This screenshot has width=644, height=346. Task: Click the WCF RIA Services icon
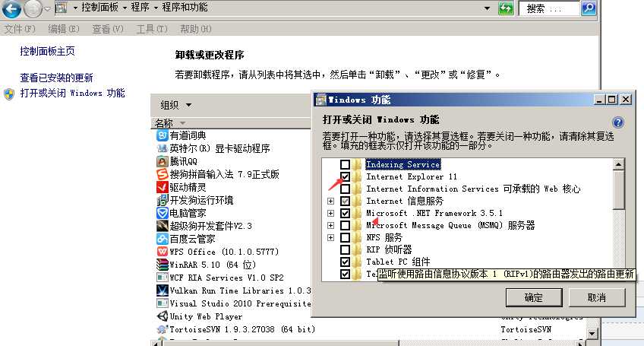coord(163,278)
